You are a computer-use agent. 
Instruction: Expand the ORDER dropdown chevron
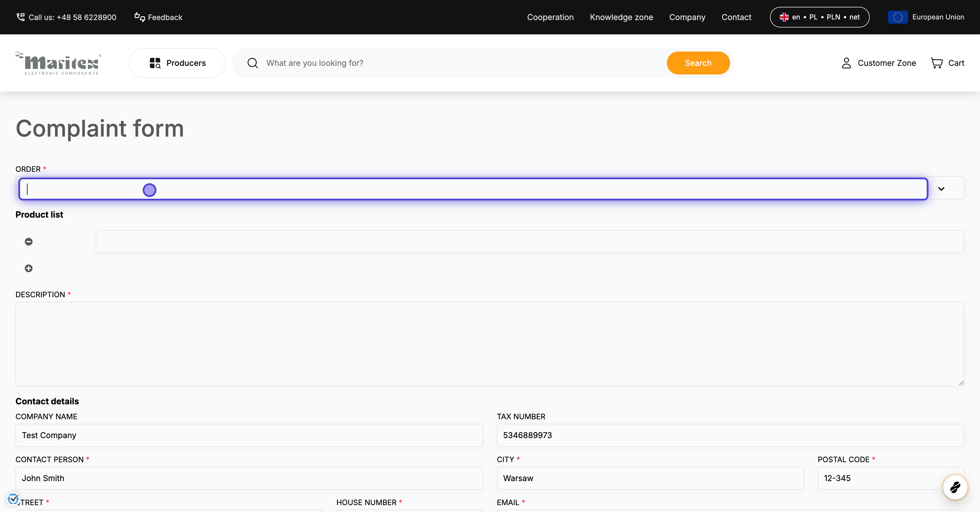941,189
